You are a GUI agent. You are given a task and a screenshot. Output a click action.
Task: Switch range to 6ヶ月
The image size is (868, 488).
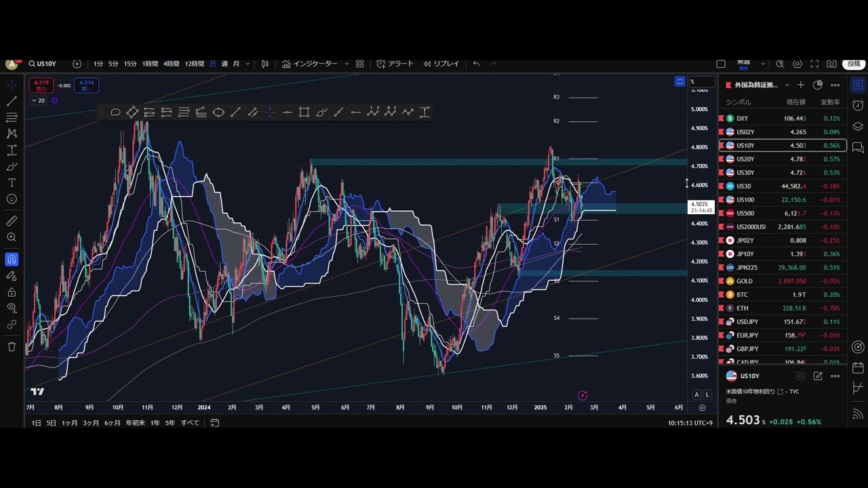(x=113, y=423)
